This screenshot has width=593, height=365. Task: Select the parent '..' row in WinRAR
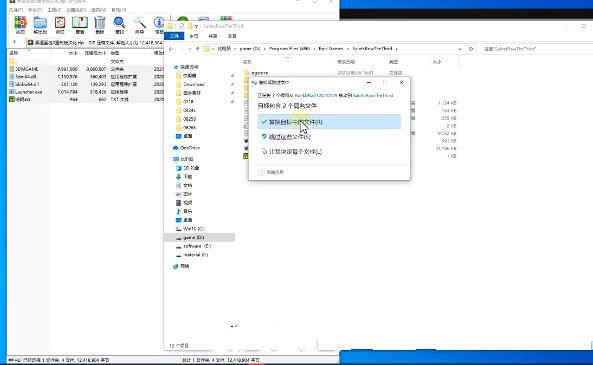coord(85,61)
